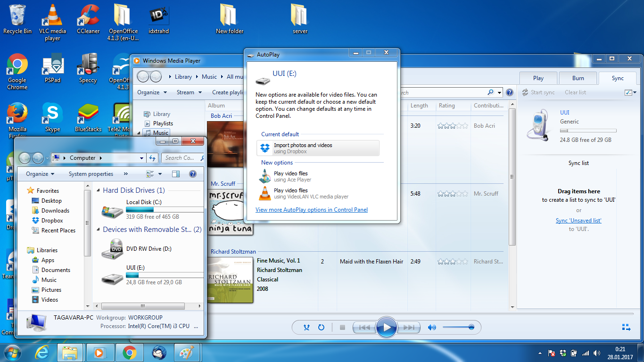This screenshot has height=362, width=644.
Task: Click the Stop playback button
Action: click(x=343, y=327)
